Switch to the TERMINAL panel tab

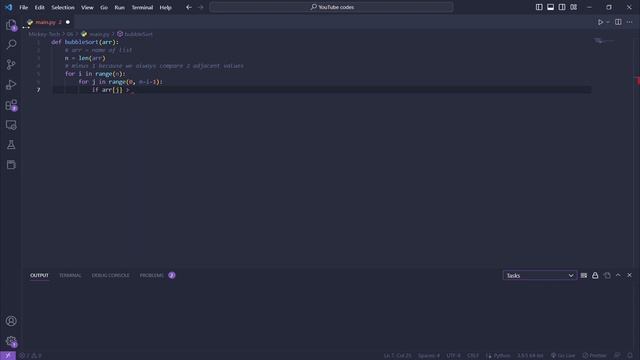[x=70, y=276]
